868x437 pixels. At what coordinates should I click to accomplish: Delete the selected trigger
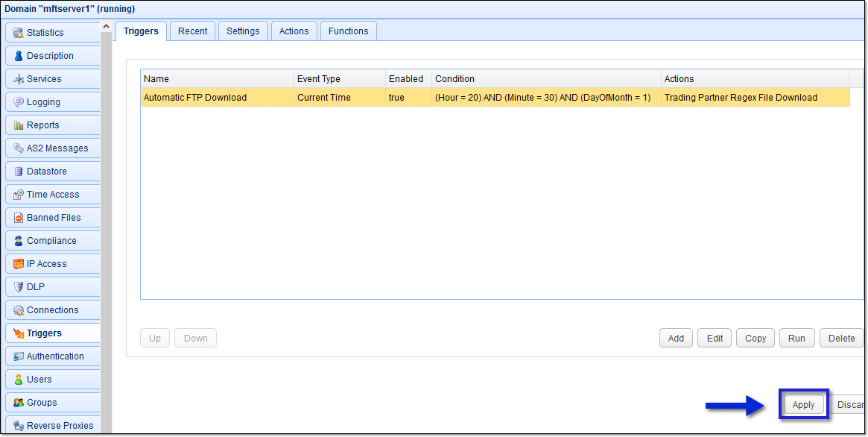[x=841, y=339]
